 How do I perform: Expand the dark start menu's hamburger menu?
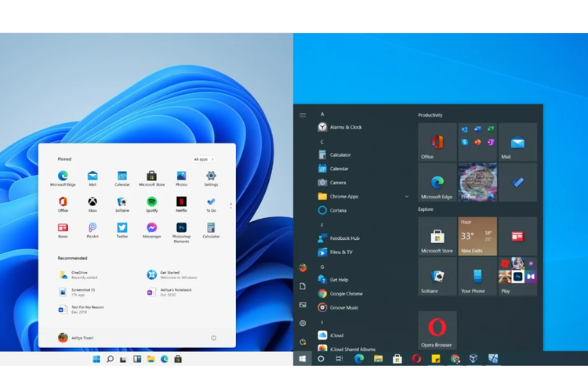coord(303,115)
